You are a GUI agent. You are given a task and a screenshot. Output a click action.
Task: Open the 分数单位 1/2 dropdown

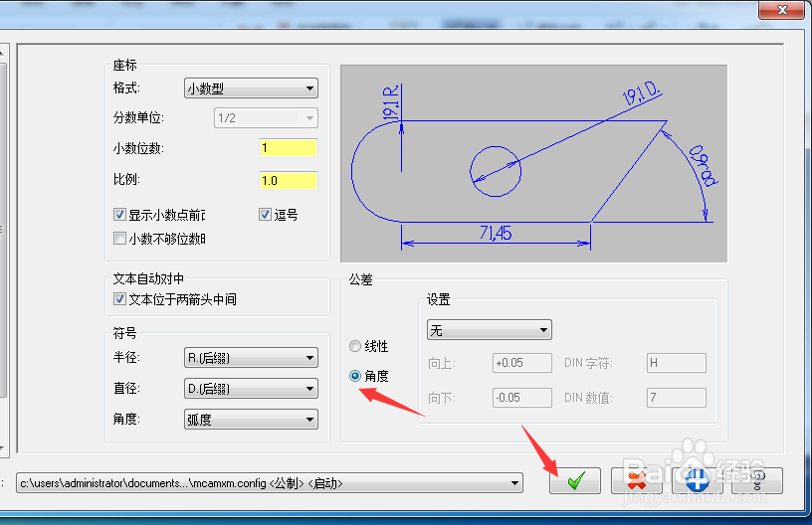coord(266,118)
